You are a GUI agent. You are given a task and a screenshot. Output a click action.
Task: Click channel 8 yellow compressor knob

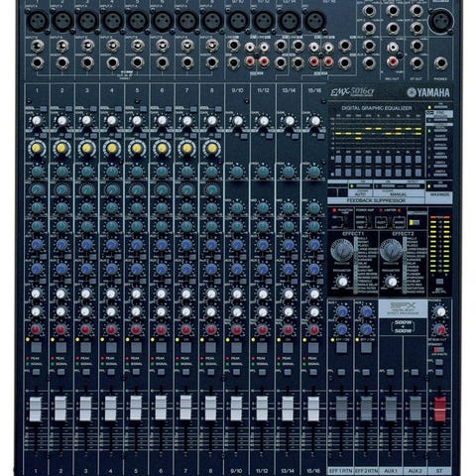[x=211, y=149]
